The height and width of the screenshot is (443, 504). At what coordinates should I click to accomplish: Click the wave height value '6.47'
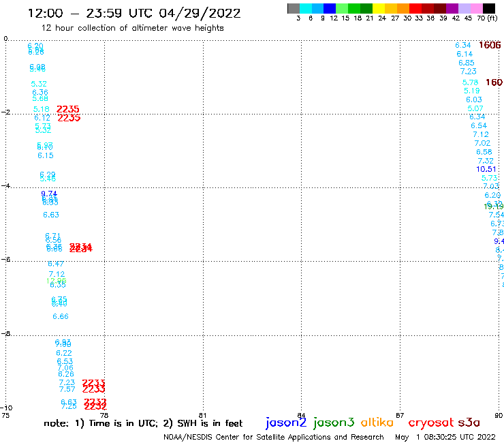click(56, 264)
